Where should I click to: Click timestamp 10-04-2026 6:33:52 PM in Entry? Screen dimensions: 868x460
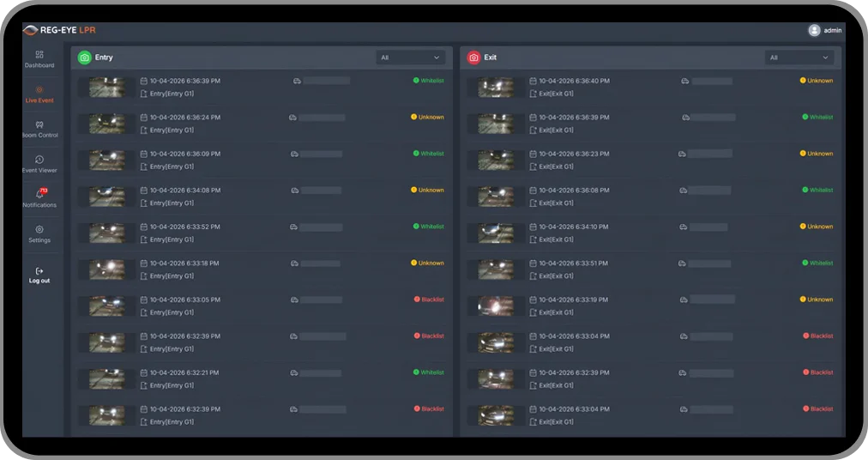pos(185,227)
